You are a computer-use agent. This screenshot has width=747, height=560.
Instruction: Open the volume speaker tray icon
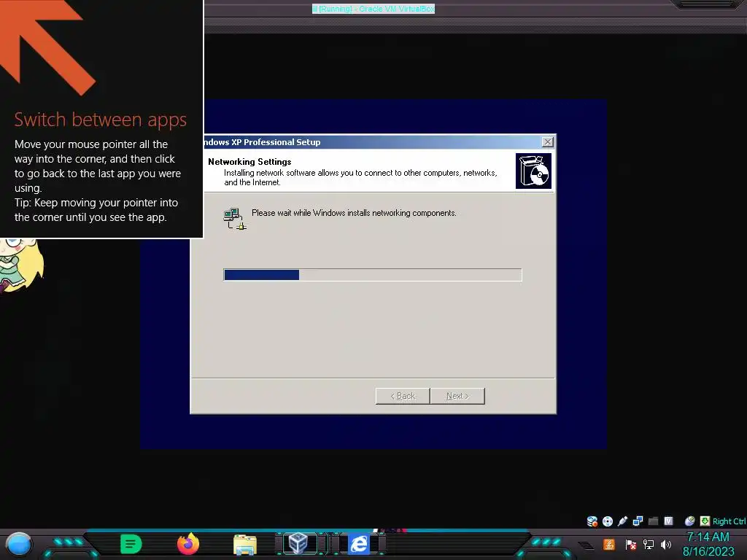click(666, 544)
